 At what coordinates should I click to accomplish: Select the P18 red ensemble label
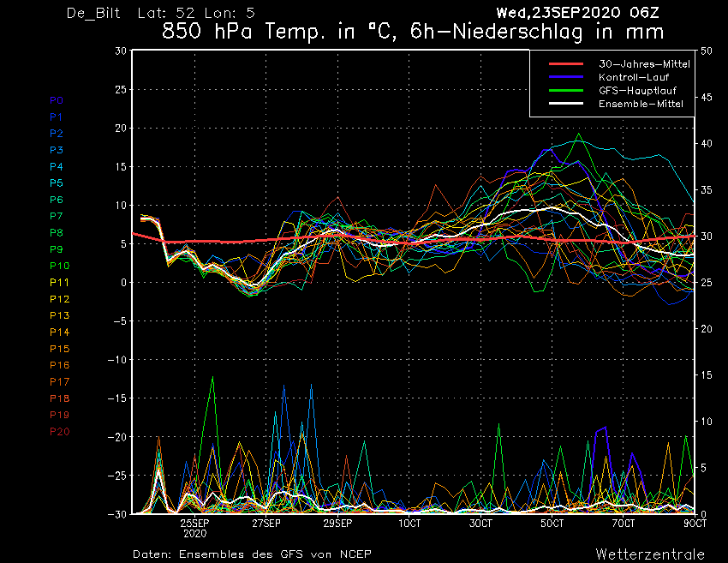[x=59, y=398]
